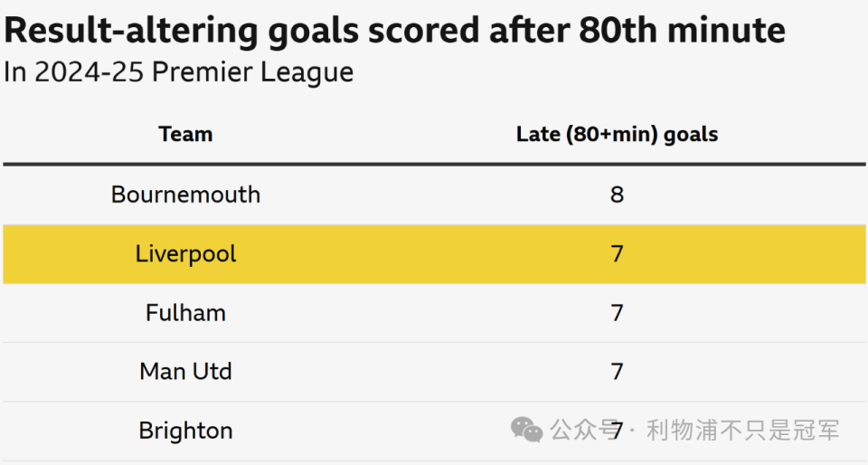Image resolution: width=868 pixels, height=465 pixels.
Task: Select the "Team" column header
Action: (x=185, y=135)
